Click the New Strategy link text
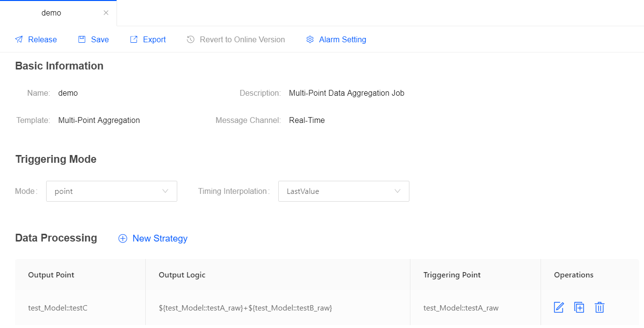Screen dimensions: 644x328 point(160,239)
